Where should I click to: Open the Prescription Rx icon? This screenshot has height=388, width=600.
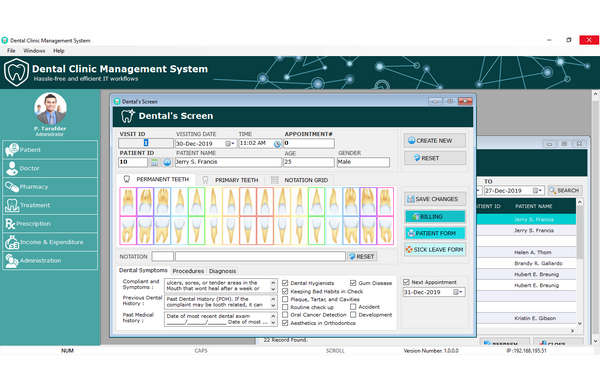[x=10, y=224]
